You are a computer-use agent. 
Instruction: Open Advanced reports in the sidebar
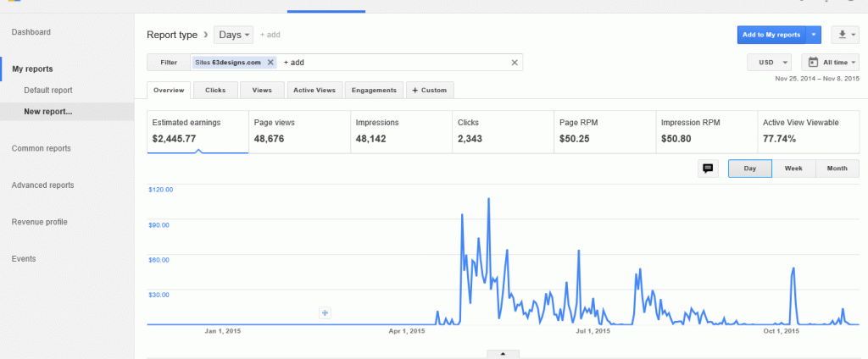pos(42,185)
